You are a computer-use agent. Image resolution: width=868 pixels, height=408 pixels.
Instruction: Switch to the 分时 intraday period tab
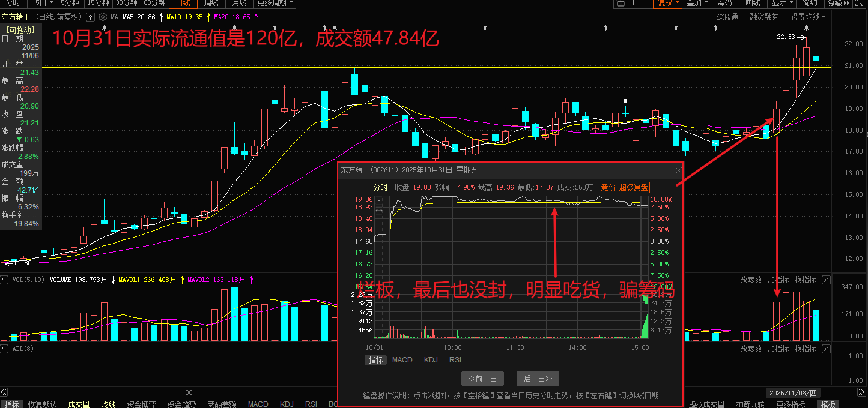click(13, 3)
